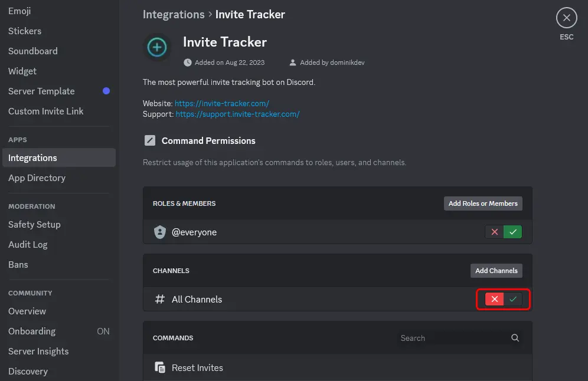Allow commands in All Channels with green check
This screenshot has width=588, height=381.
(x=512, y=299)
